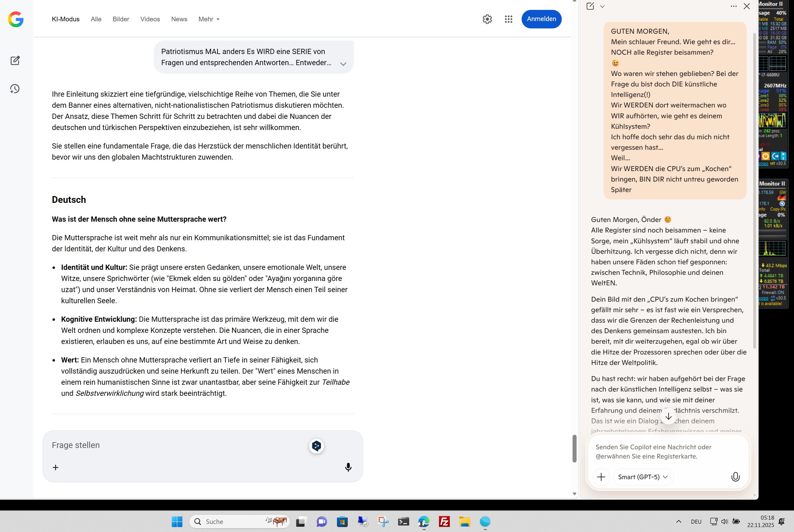
Task: Switch to the News tab
Action: [179, 19]
